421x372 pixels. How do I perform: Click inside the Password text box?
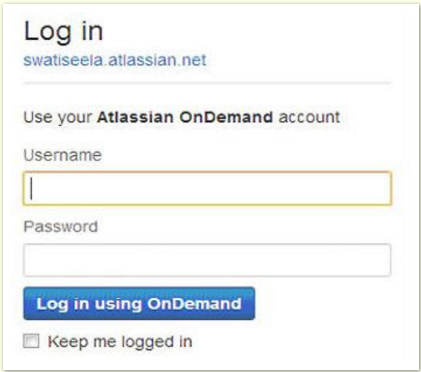coord(207,260)
